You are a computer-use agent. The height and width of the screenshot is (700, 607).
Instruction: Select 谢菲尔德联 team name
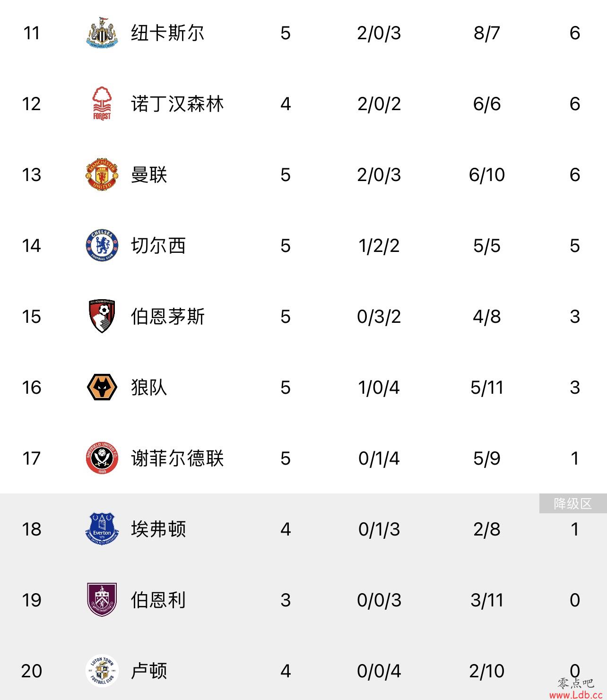[177, 458]
